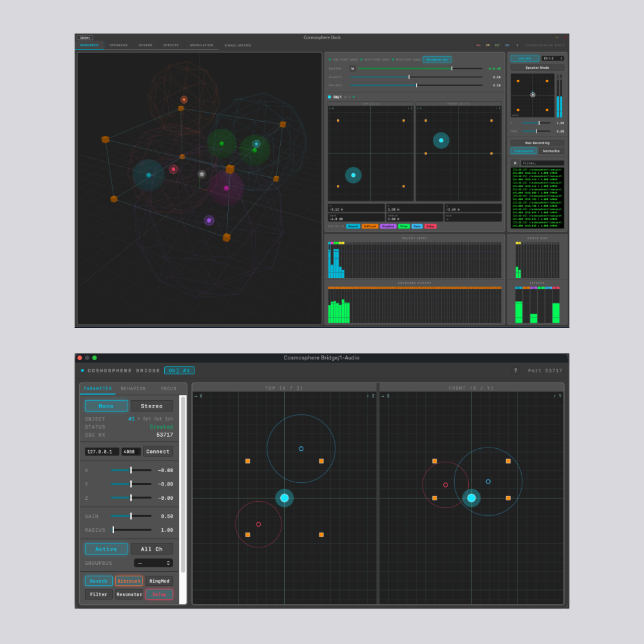
Task: Select the cyan object sphere in 3D view
Action: coord(149,175)
